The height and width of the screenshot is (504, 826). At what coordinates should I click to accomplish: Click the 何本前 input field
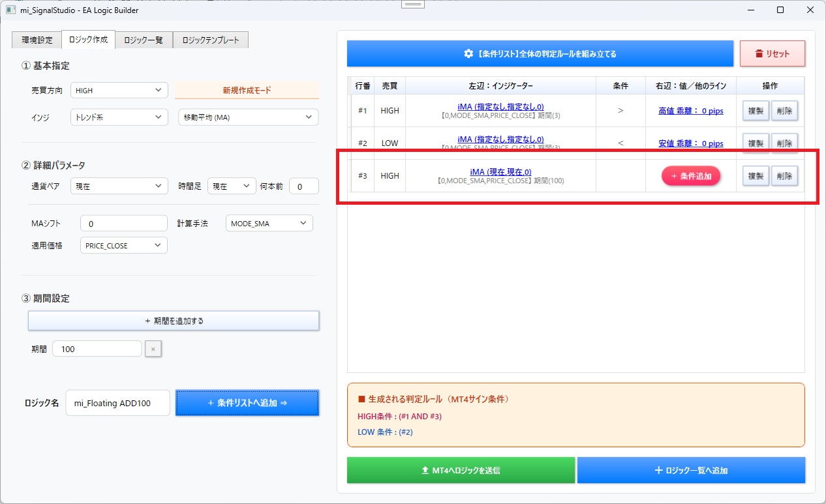point(303,186)
